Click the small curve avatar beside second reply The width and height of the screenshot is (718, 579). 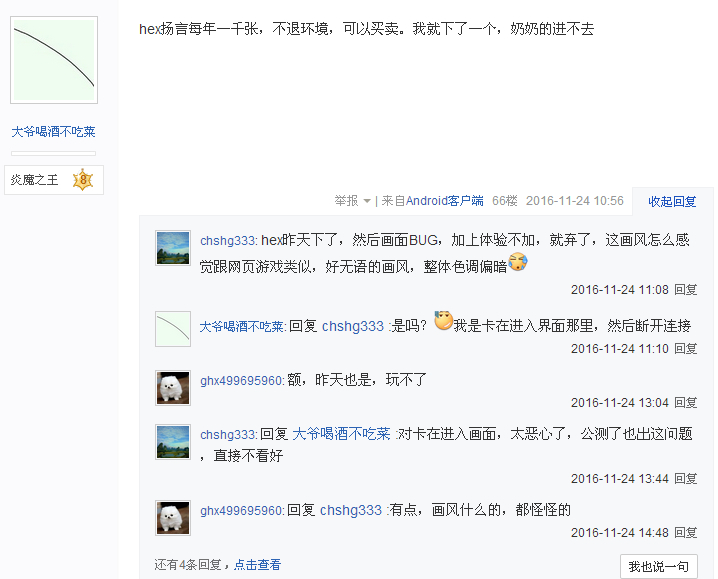pyautogui.click(x=173, y=329)
